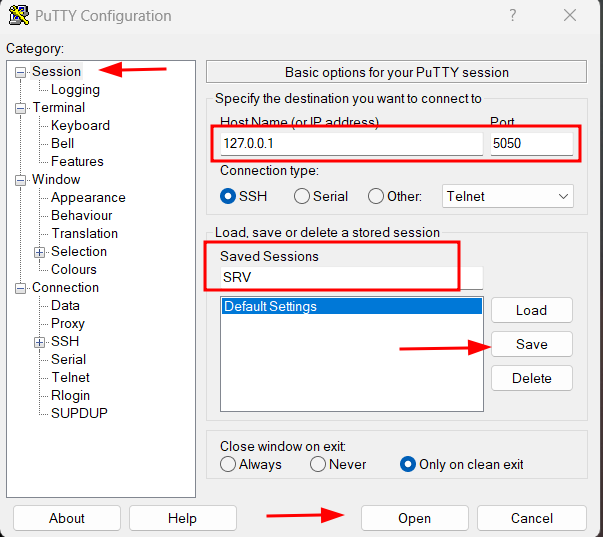Click Open to start the connection
Screen dimensions: 603x537
click(x=415, y=518)
